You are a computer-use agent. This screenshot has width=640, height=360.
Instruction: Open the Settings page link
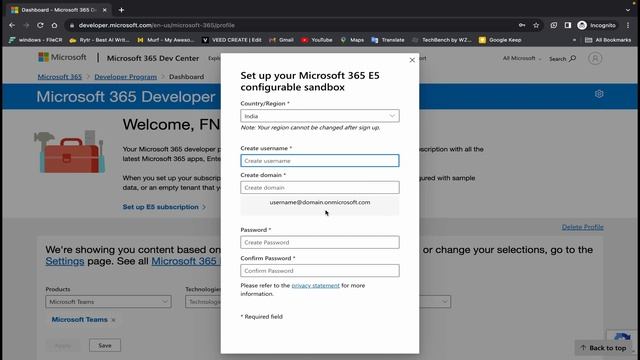click(64, 261)
